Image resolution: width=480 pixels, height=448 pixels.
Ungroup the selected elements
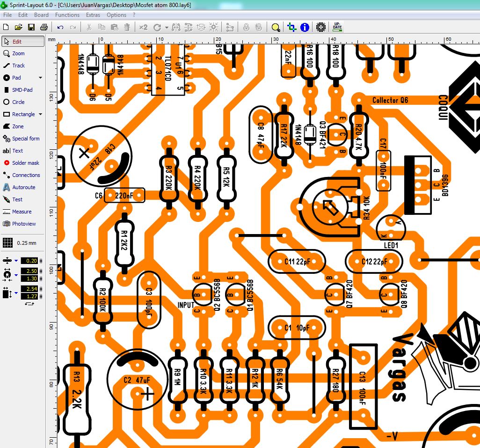(259, 27)
